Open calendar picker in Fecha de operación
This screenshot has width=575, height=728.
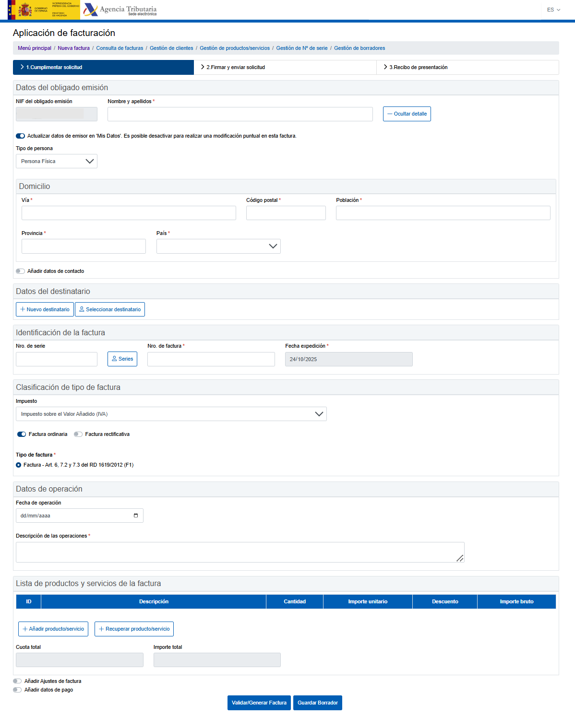(136, 516)
